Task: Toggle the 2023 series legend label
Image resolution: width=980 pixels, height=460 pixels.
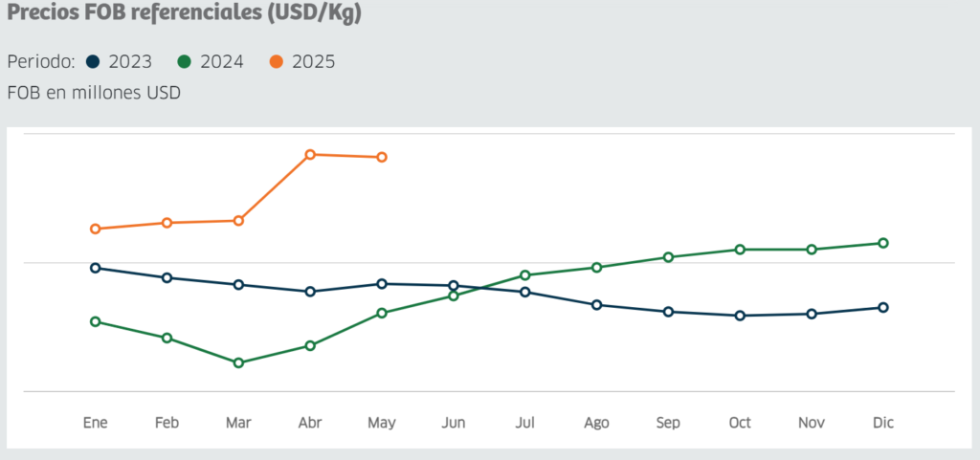Action: (x=130, y=62)
